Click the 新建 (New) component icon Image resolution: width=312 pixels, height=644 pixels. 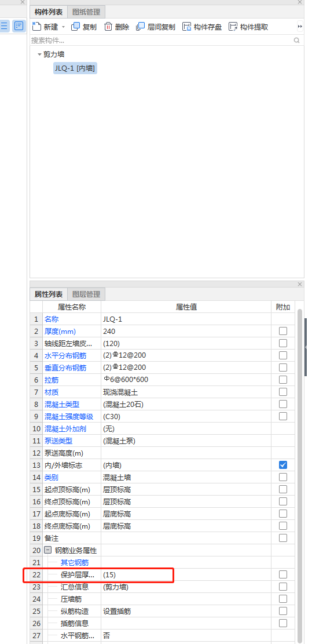(x=37, y=27)
